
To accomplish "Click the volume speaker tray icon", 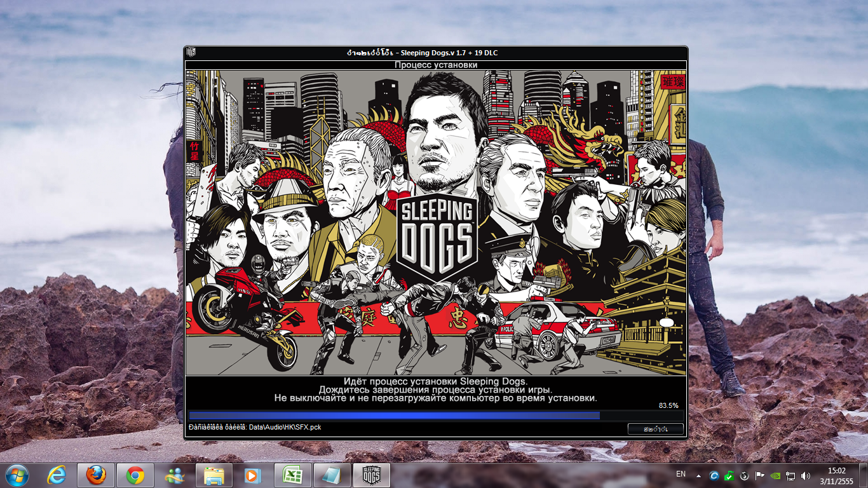I will [806, 475].
